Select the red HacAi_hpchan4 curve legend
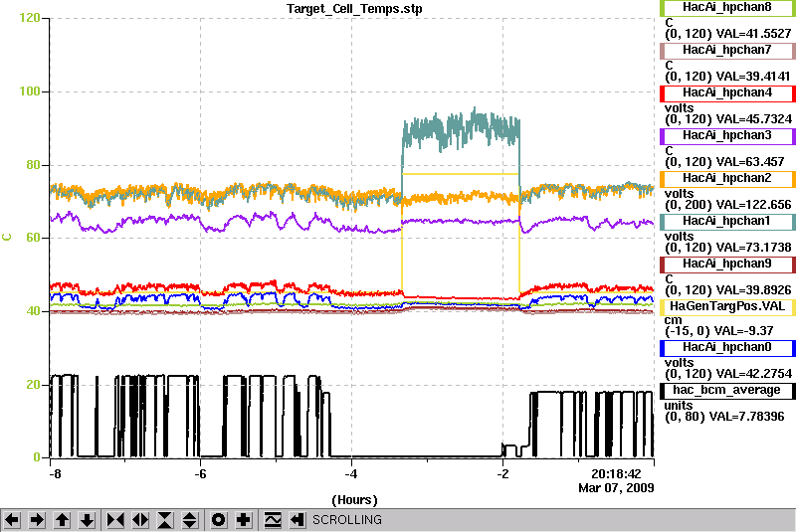 coord(727,93)
